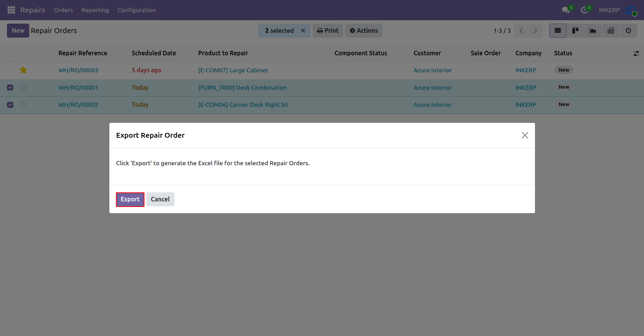Open the Configuration menu
The width and height of the screenshot is (644, 336).
(x=136, y=10)
